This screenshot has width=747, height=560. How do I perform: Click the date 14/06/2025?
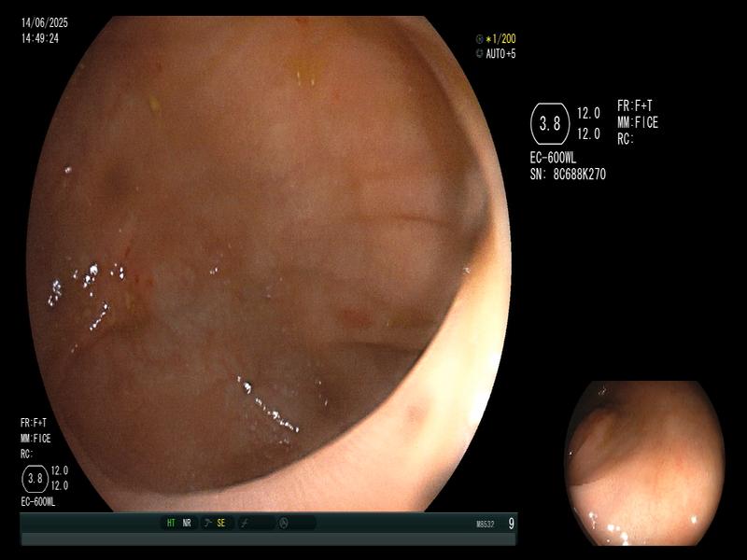click(45, 22)
